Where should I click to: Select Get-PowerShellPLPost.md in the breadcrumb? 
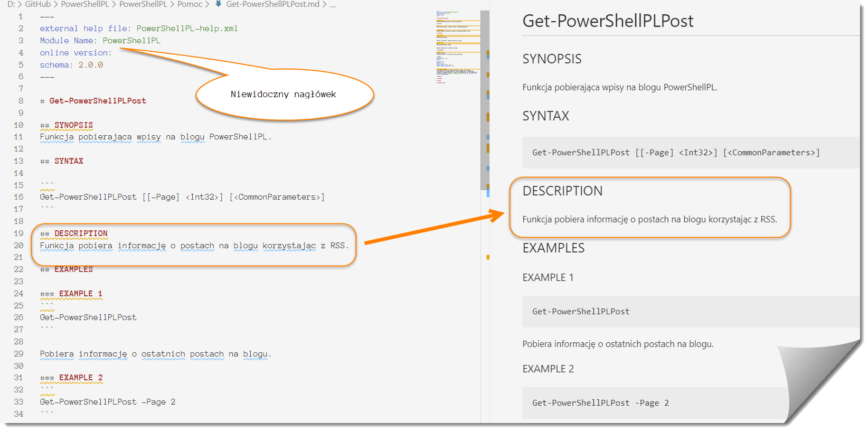tap(272, 4)
